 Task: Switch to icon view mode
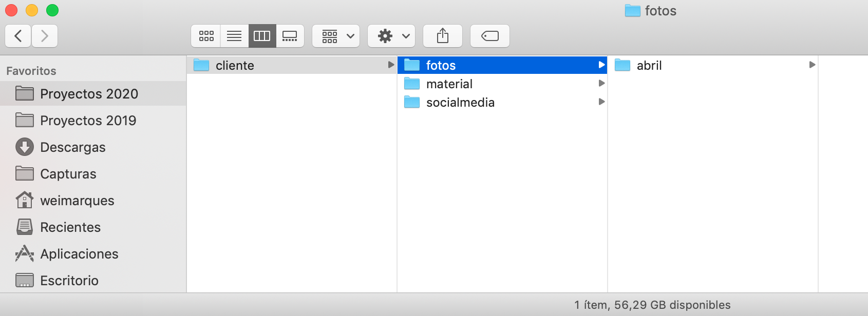(x=206, y=36)
